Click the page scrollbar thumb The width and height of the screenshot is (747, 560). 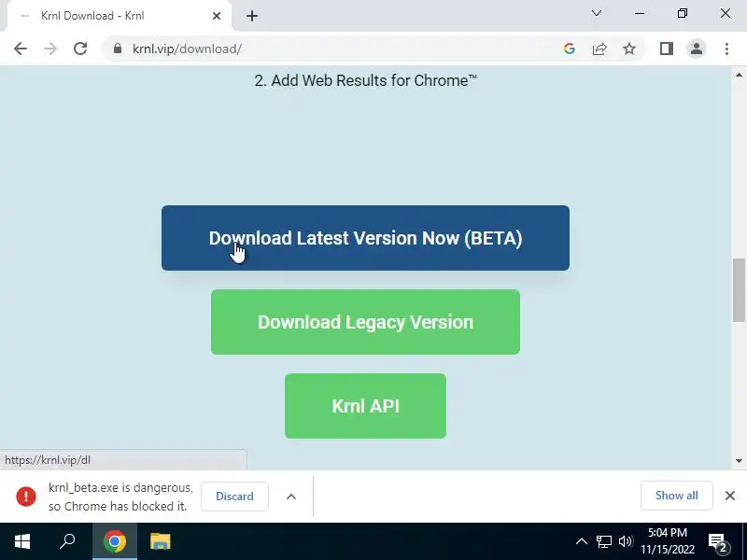739,290
